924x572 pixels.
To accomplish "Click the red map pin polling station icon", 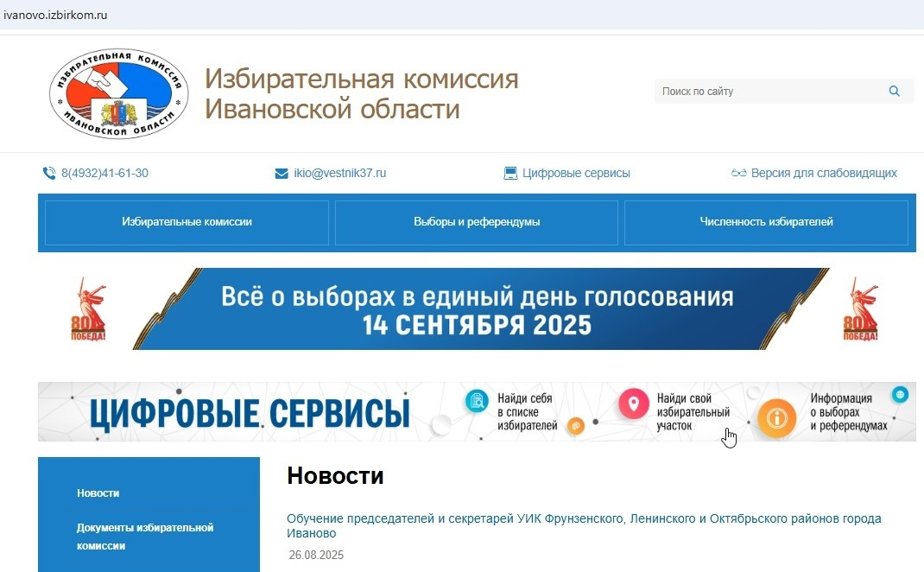I will pos(633,404).
